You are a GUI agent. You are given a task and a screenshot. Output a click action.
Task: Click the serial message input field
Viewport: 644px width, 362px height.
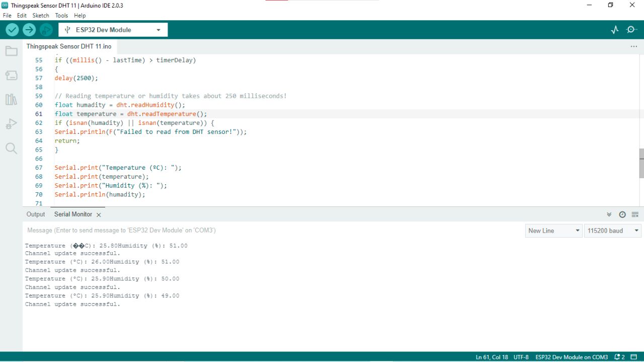[274, 231]
